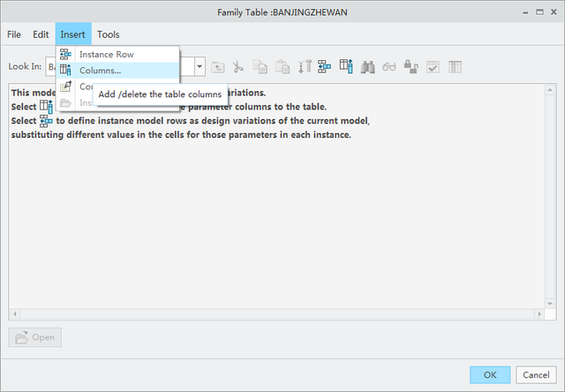Click the horizontal scrollbar right arrow
565x392 pixels.
point(539,313)
